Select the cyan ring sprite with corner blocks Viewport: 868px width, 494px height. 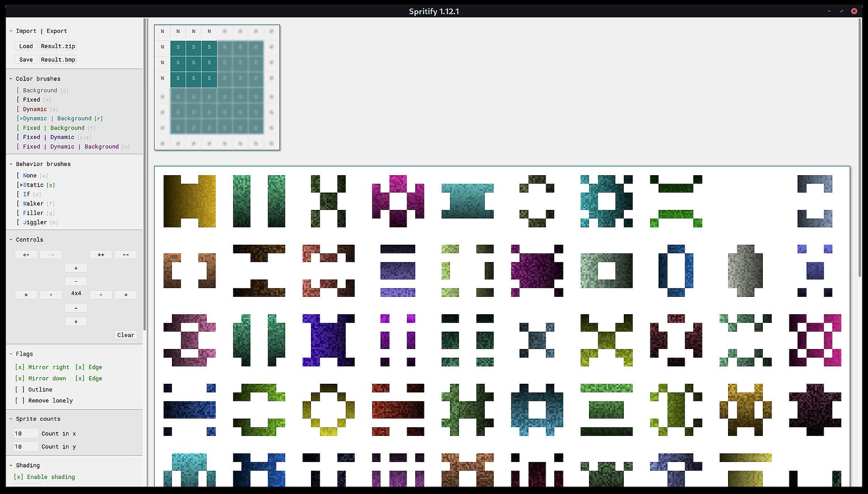[606, 201]
